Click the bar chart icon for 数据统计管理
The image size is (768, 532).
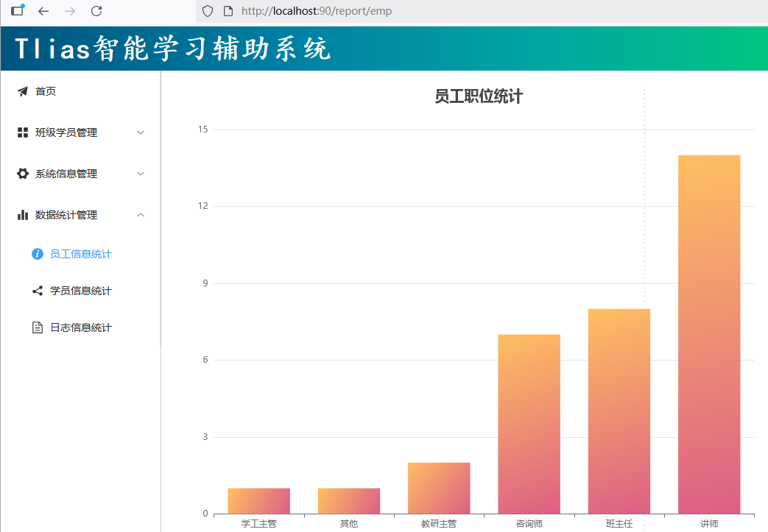(23, 215)
